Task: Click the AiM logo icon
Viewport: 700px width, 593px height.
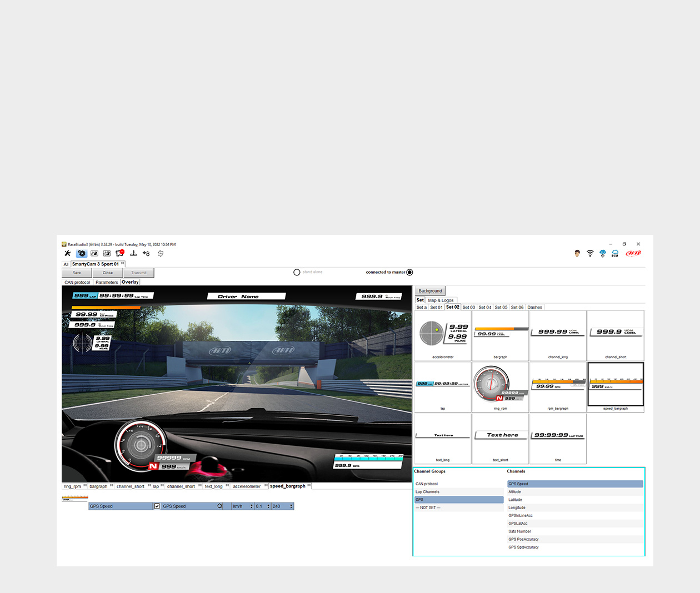Action: (633, 253)
